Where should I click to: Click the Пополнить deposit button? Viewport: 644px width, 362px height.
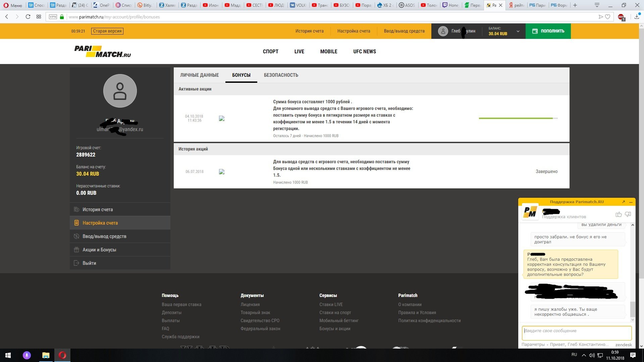pyautogui.click(x=548, y=31)
